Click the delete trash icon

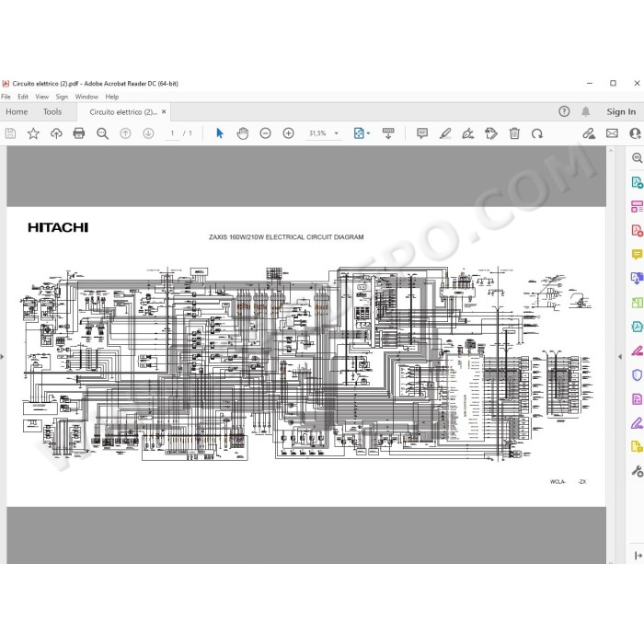click(x=514, y=133)
